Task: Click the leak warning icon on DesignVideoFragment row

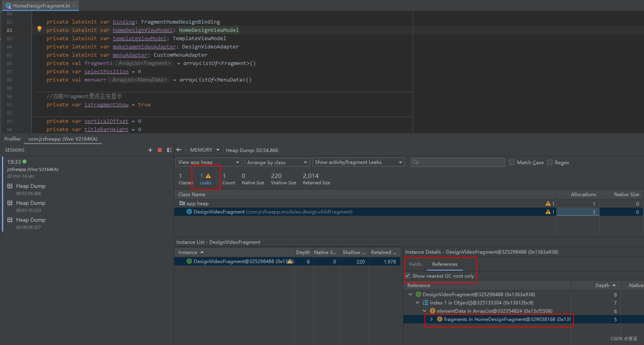Action: pos(548,211)
